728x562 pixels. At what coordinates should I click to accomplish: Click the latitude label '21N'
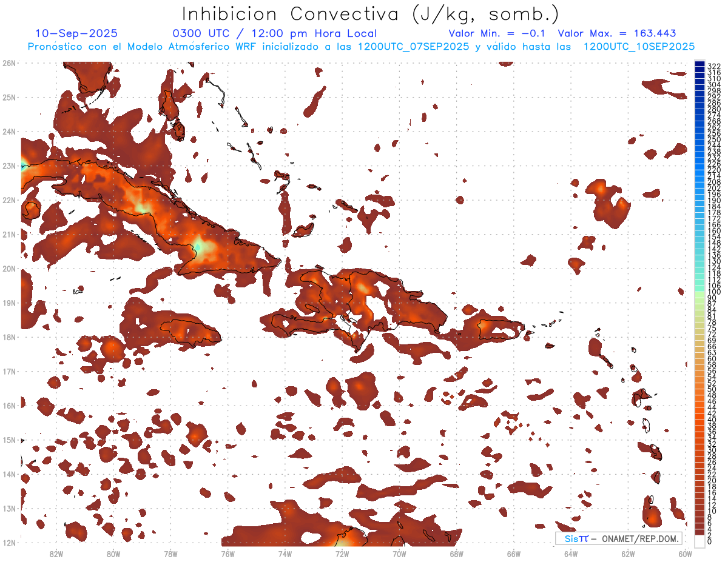[9, 234]
